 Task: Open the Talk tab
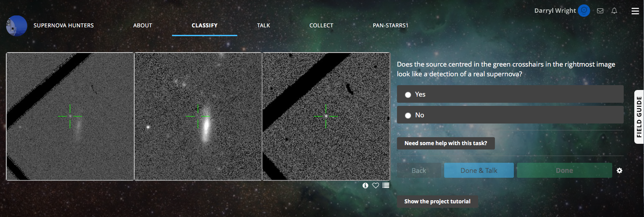(x=263, y=26)
